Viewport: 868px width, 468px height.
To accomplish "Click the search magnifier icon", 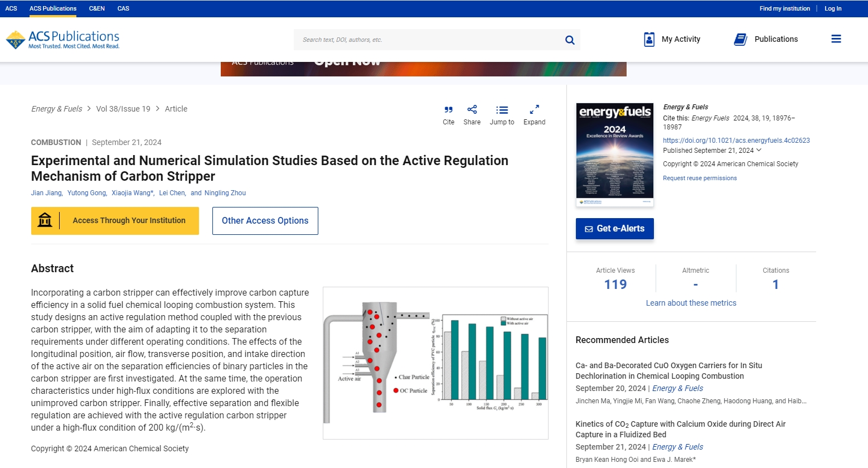I will click(570, 40).
